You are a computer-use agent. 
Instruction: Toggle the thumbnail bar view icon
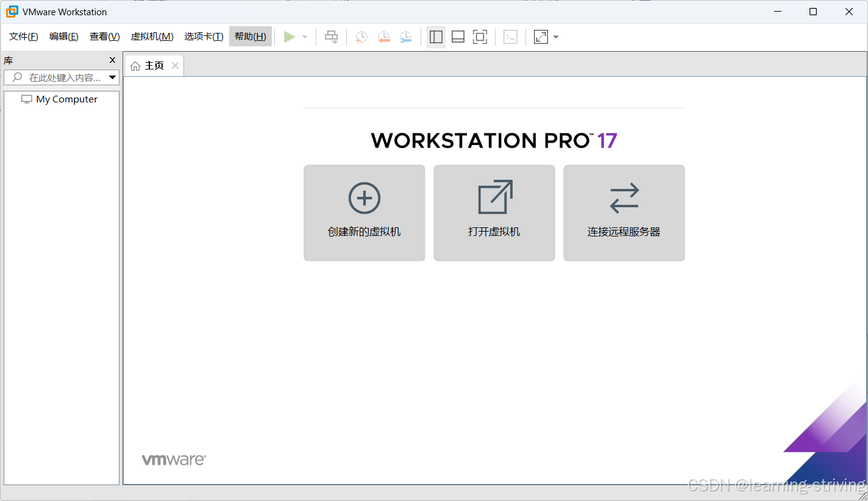458,37
